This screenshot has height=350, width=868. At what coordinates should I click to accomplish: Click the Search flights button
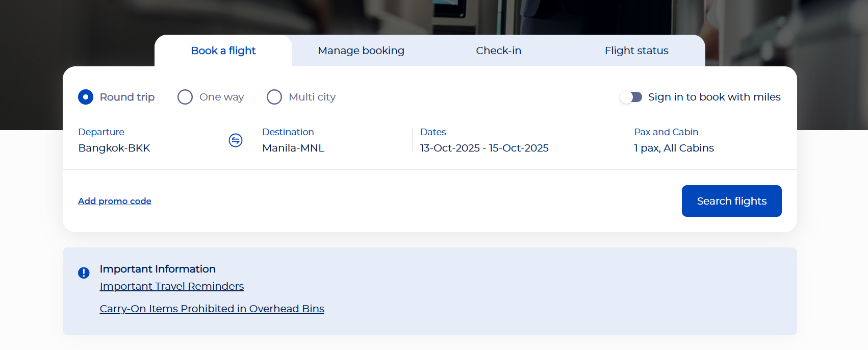click(x=732, y=201)
